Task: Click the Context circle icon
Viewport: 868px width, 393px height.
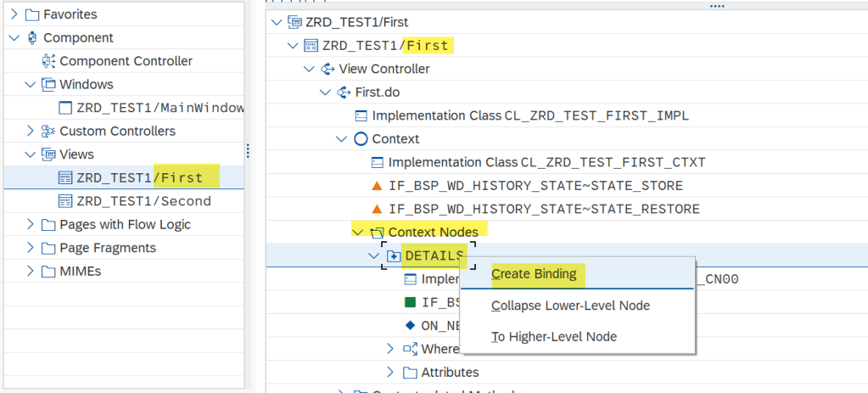Action: click(x=361, y=138)
